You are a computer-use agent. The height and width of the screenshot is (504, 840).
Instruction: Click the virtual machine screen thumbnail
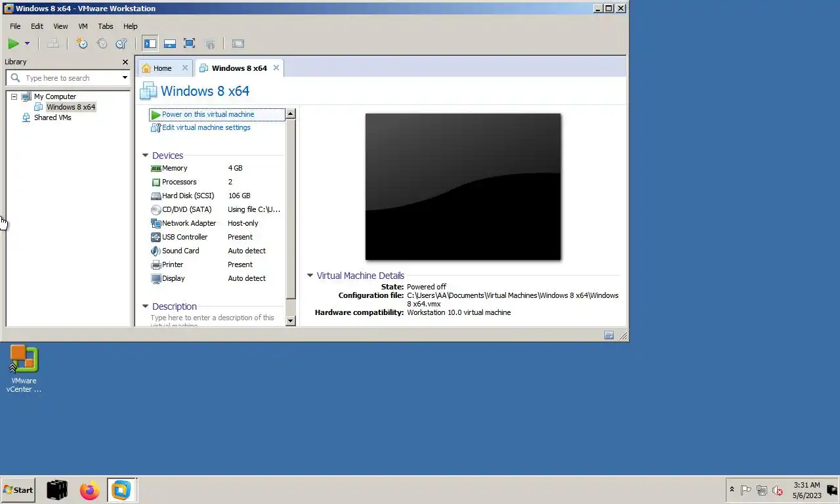[463, 187]
